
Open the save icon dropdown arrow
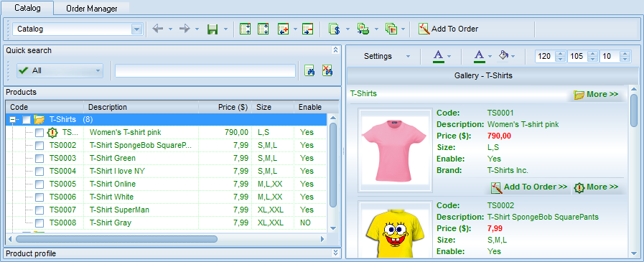click(x=225, y=29)
